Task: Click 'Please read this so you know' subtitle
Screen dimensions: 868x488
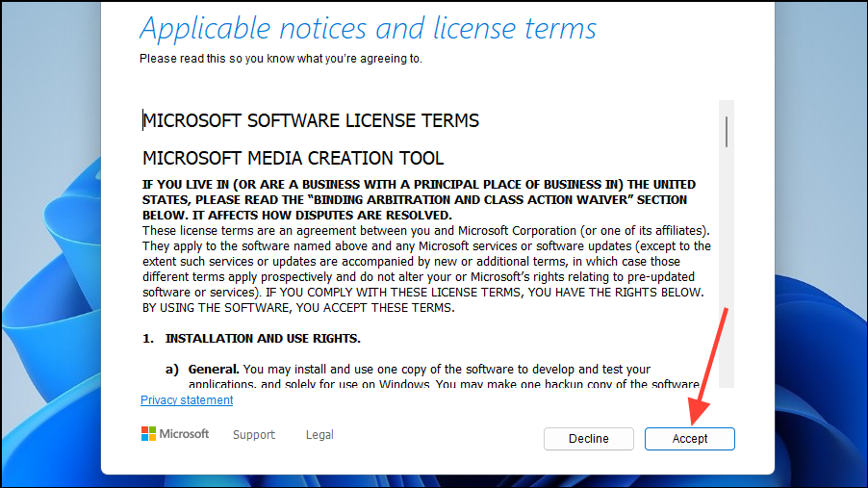Action: point(281,59)
